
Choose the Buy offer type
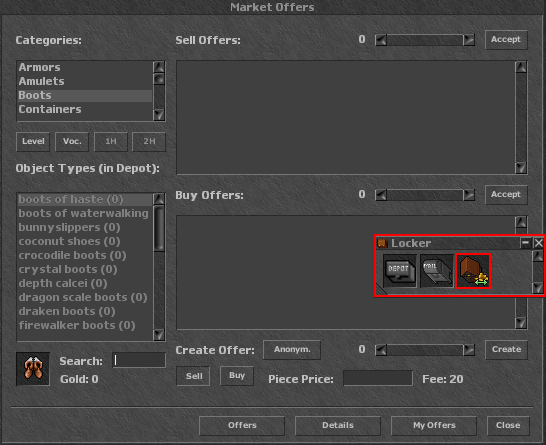[237, 376]
